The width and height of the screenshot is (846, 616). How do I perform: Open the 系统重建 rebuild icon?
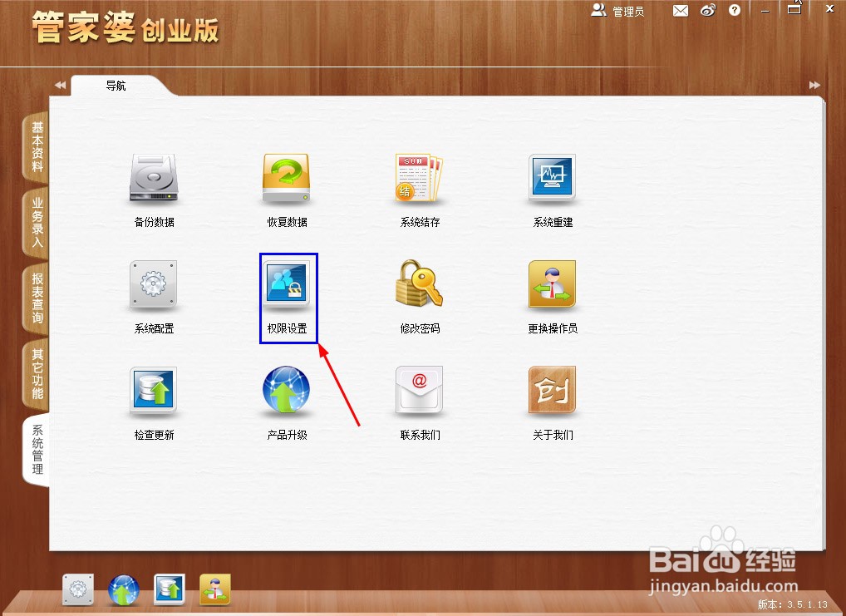click(552, 178)
